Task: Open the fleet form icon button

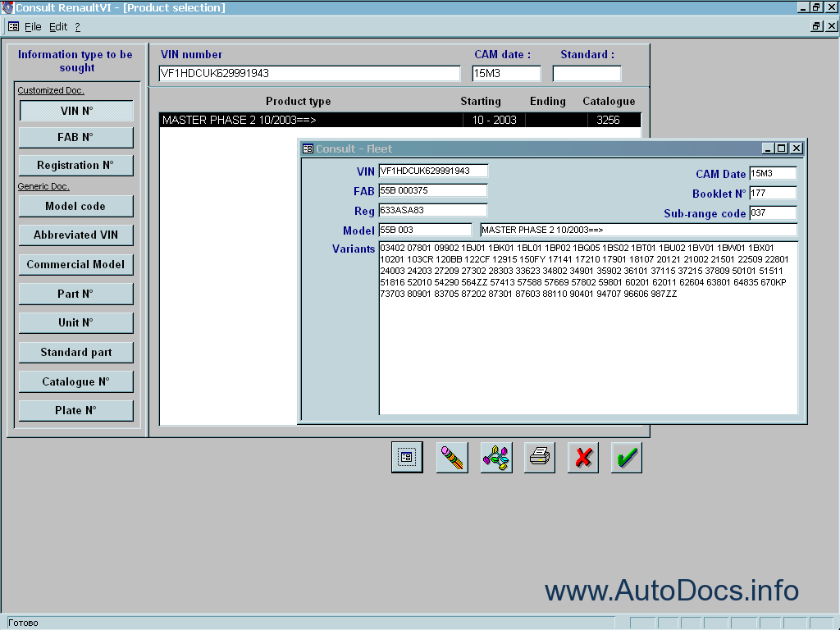Action: pyautogui.click(x=407, y=457)
